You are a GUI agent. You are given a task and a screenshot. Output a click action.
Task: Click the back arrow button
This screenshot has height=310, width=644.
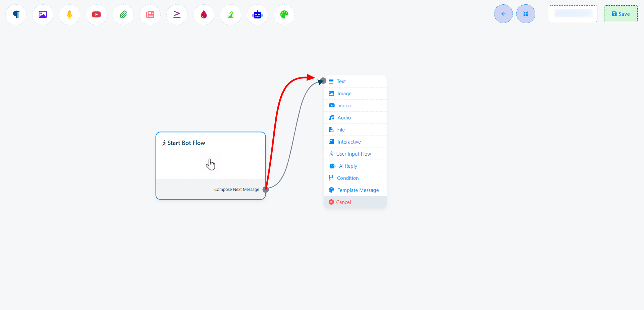[503, 14]
